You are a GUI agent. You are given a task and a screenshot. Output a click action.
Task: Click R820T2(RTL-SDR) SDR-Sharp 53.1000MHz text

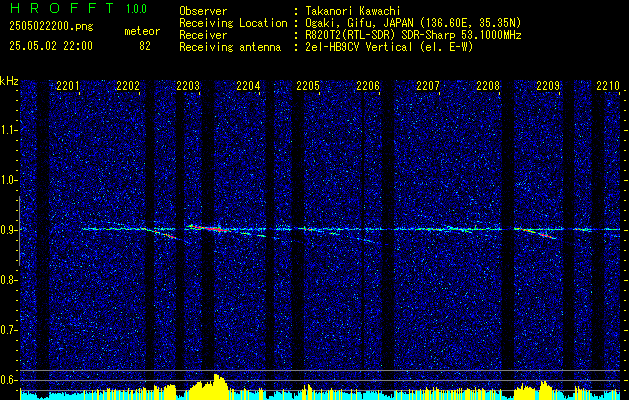point(413,35)
